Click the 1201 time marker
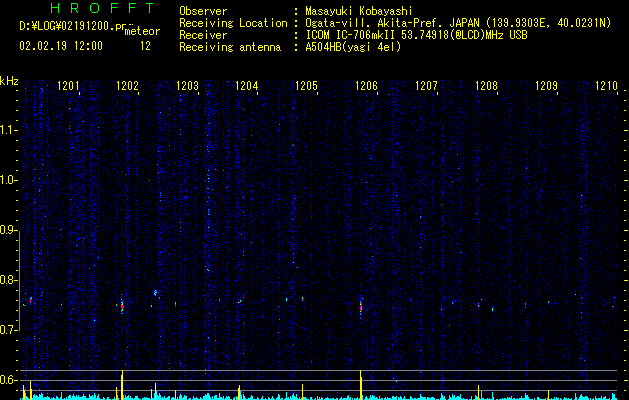The height and width of the screenshot is (400, 629). [x=68, y=85]
